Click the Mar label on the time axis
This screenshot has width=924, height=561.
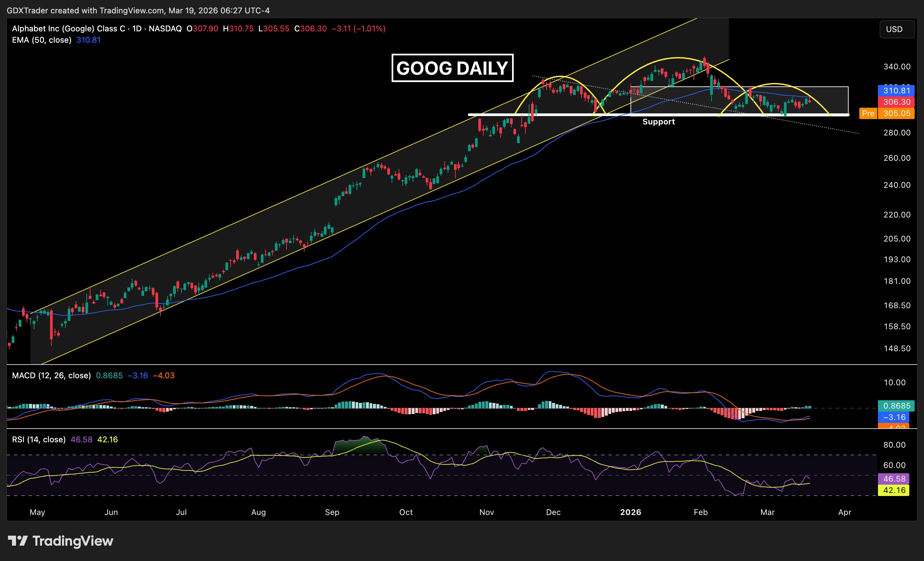(767, 512)
